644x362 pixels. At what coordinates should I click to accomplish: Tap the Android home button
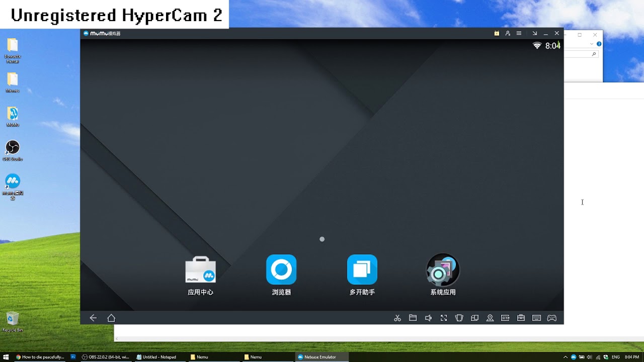[x=111, y=318]
